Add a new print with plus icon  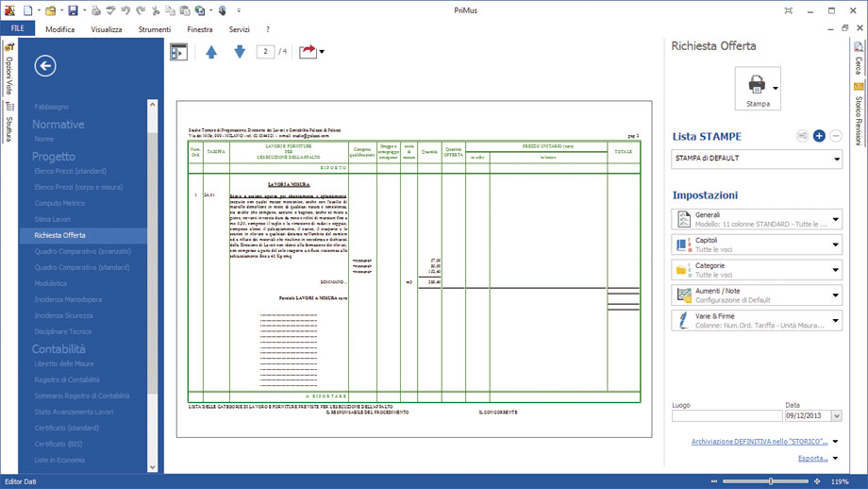819,136
